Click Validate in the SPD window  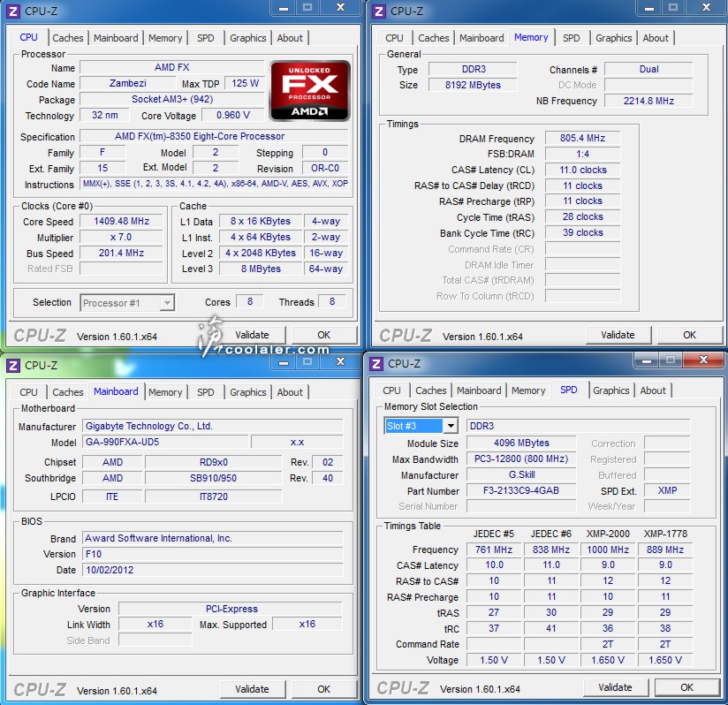615,687
